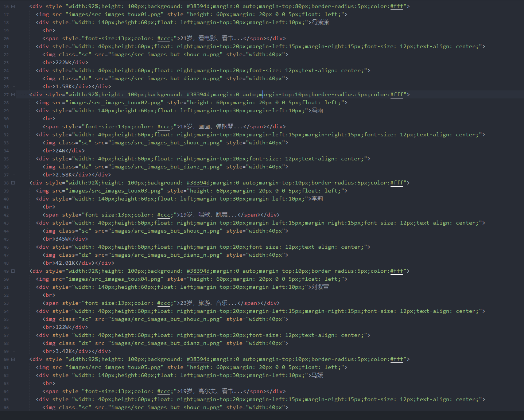Click line number 21 in the gutter
This screenshot has height=420, width=524.
pos(6,47)
